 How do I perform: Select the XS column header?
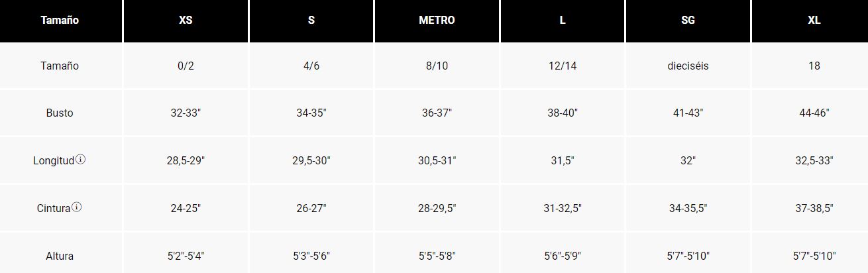click(x=186, y=21)
